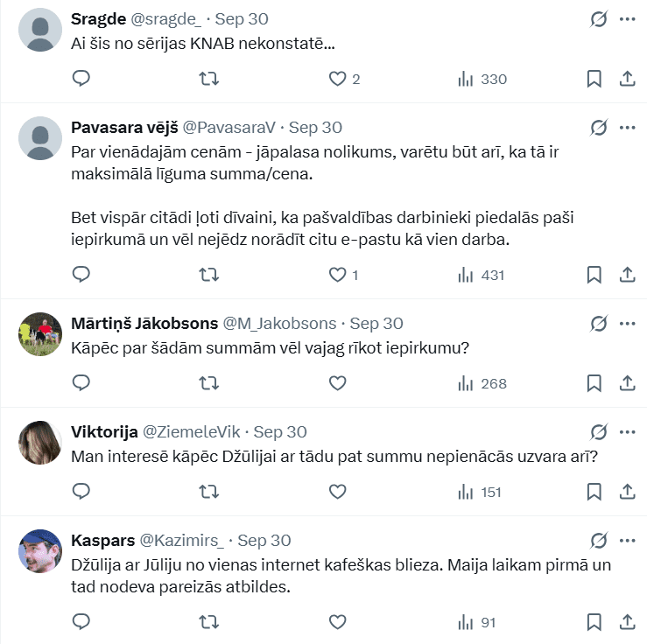View analytics for Pavasara vējš's tweet, 431 views
This screenshot has height=644, width=647.
pos(482,275)
